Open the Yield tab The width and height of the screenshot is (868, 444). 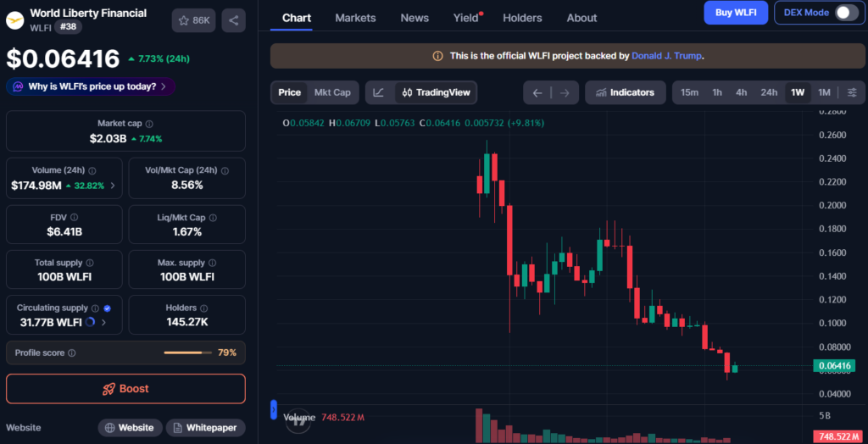(467, 18)
